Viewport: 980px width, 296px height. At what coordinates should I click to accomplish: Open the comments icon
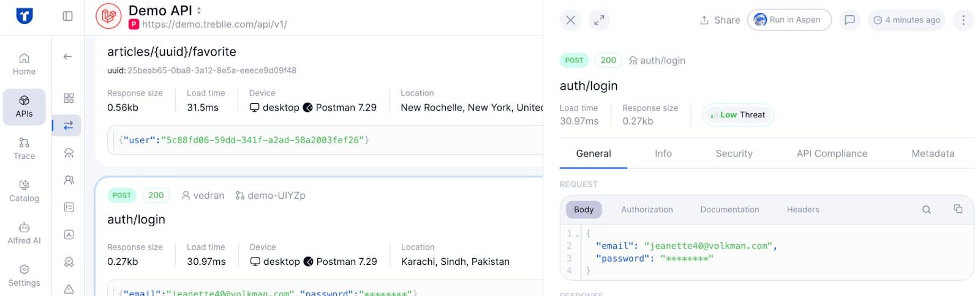850,20
